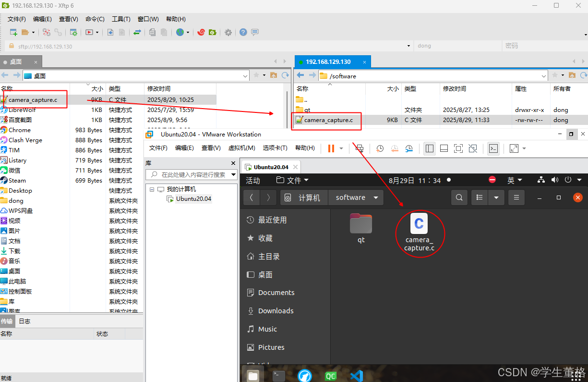Open the Nautilus view options dropdown

coord(496,197)
